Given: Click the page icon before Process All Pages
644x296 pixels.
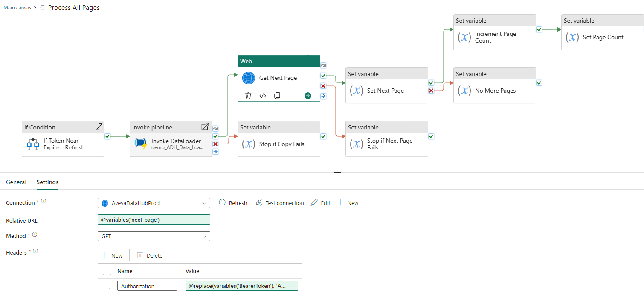Looking at the screenshot, I should tap(42, 8).
